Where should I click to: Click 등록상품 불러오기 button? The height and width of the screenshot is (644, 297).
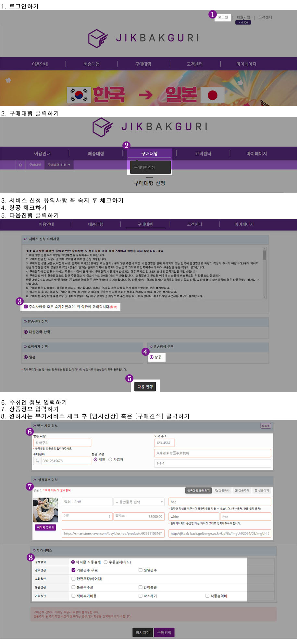pyautogui.click(x=199, y=490)
